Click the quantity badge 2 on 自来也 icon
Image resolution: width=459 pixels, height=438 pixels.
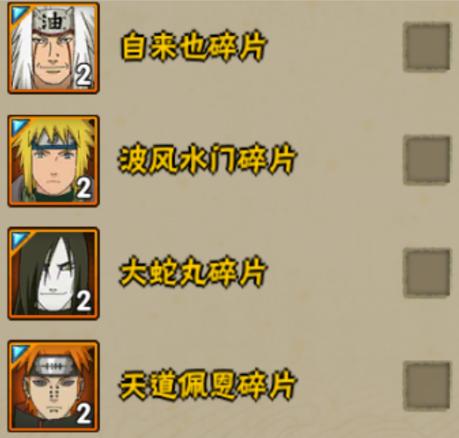click(83, 75)
